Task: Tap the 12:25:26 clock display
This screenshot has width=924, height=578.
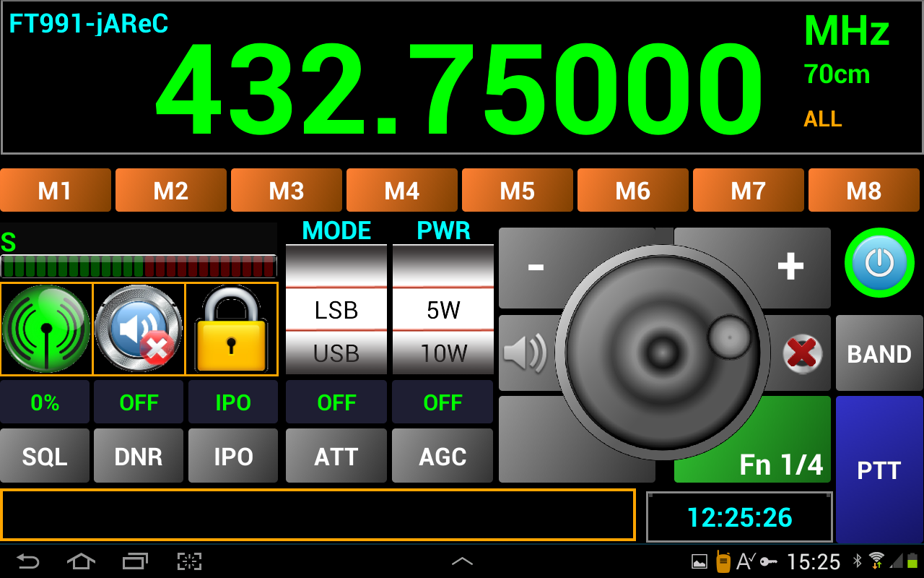Action: tap(739, 517)
